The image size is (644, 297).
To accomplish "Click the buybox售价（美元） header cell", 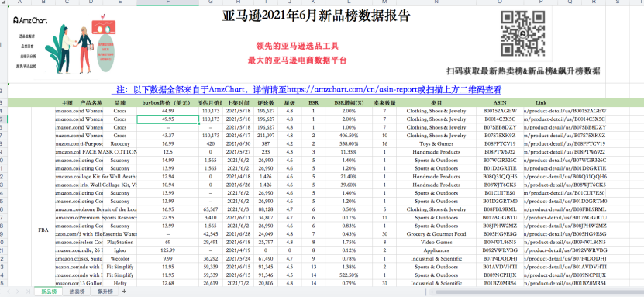I will 167,102.
